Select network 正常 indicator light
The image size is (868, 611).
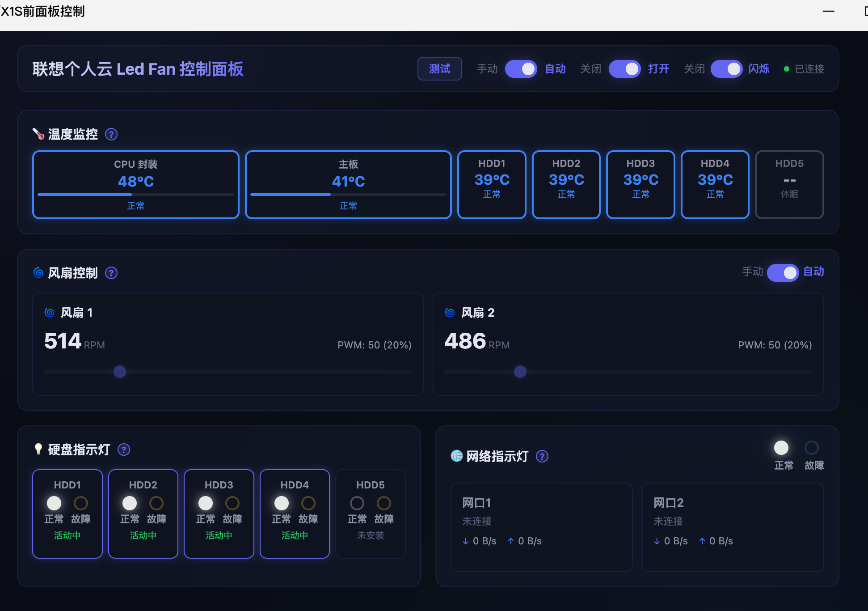click(x=781, y=448)
